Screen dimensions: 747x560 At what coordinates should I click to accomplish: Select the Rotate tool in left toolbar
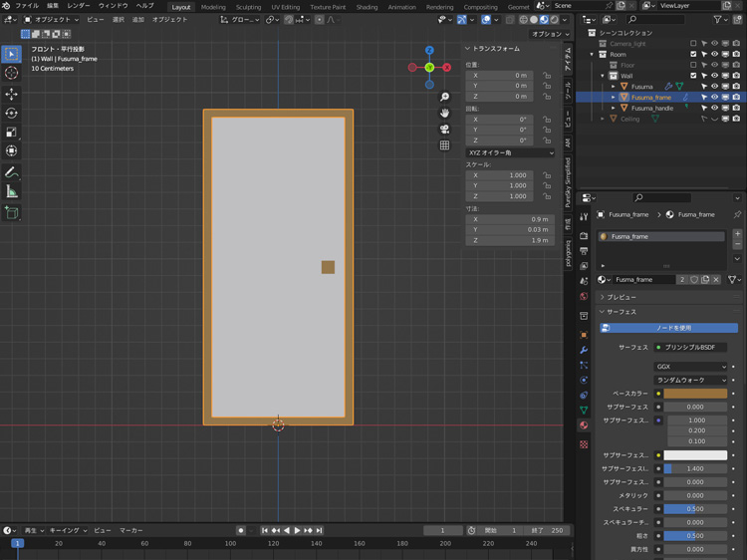[x=12, y=114]
